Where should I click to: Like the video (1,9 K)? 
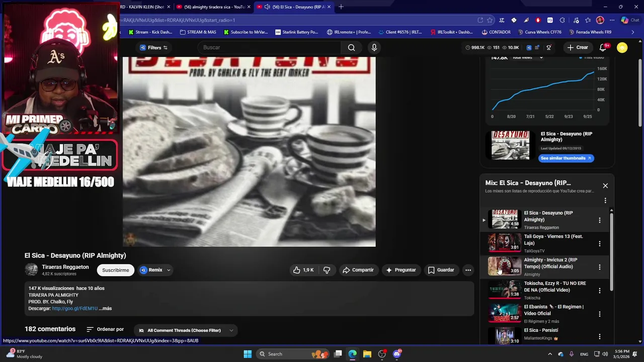tap(303, 270)
